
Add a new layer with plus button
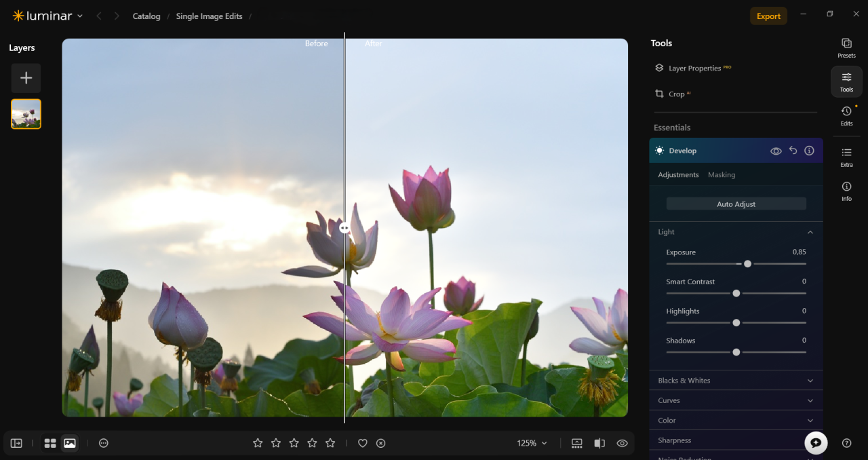point(26,78)
